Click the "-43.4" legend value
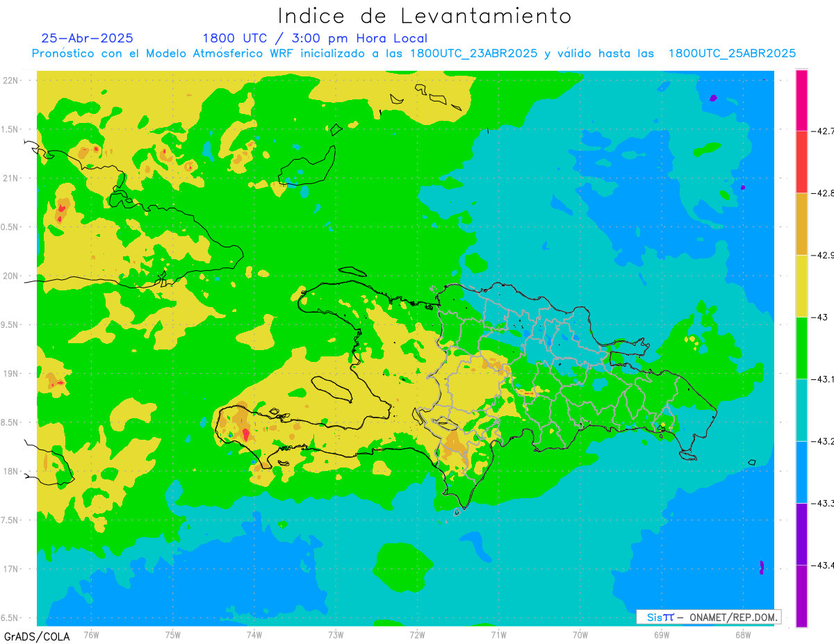This screenshot has height=644, width=834. [822, 565]
